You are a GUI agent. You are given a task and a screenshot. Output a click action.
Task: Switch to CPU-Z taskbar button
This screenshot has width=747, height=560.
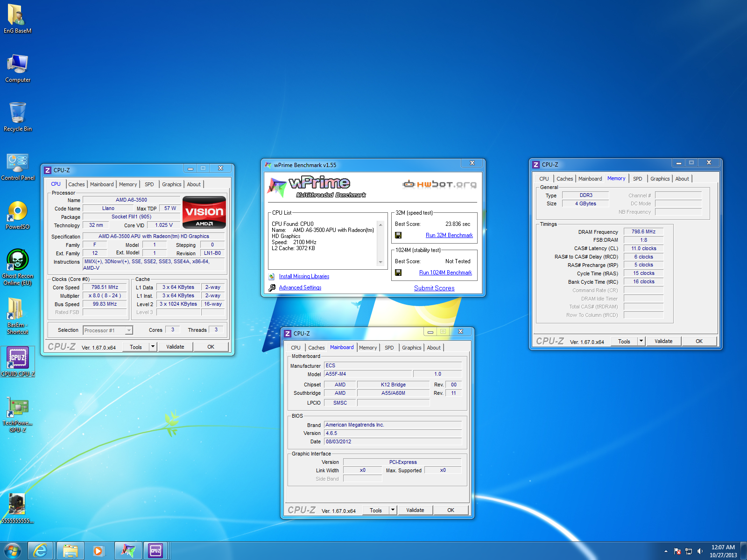(155, 551)
